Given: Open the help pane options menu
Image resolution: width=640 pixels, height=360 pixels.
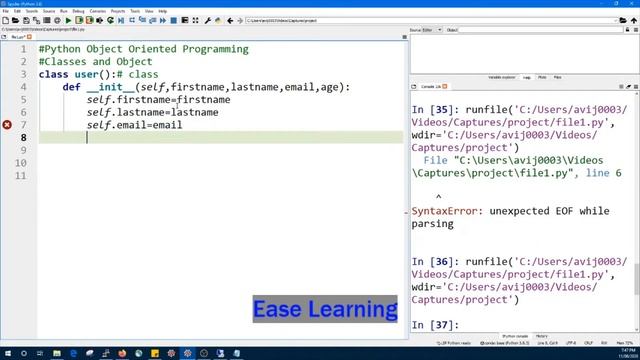Looking at the screenshot, I should 636,30.
